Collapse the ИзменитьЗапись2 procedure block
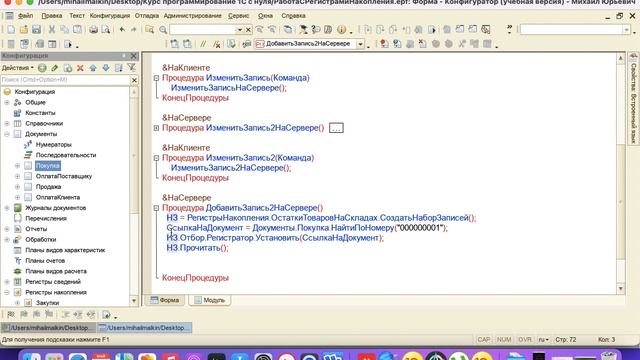The image size is (640, 360). click(156, 158)
